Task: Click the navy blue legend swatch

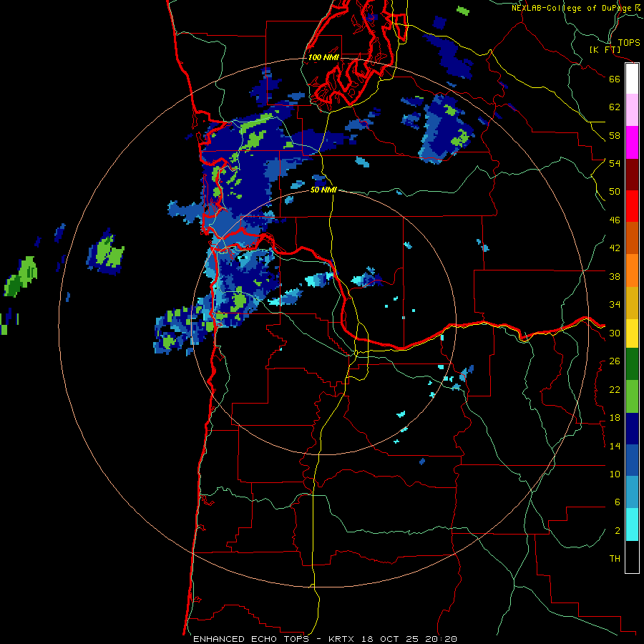Action: click(x=632, y=429)
